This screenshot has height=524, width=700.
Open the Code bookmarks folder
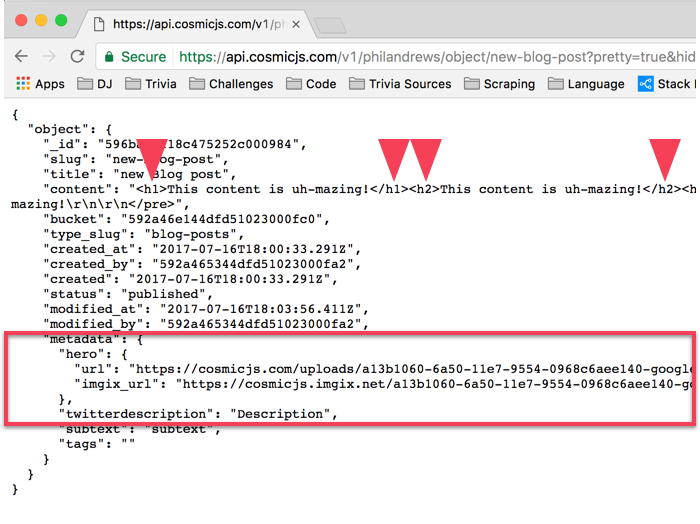311,84
